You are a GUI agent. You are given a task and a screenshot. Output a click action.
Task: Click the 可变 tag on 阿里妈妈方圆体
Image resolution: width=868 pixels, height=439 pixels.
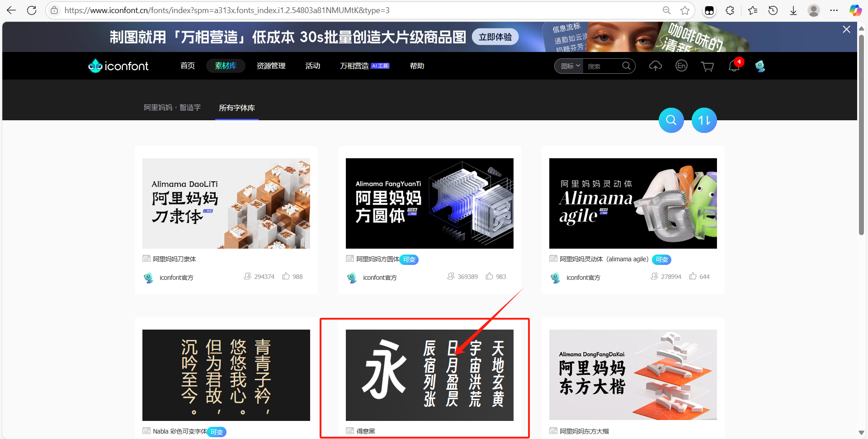pos(409,260)
